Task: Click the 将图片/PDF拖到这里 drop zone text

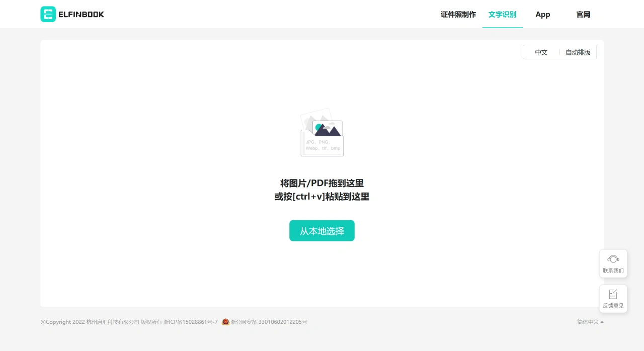Action: 322,183
